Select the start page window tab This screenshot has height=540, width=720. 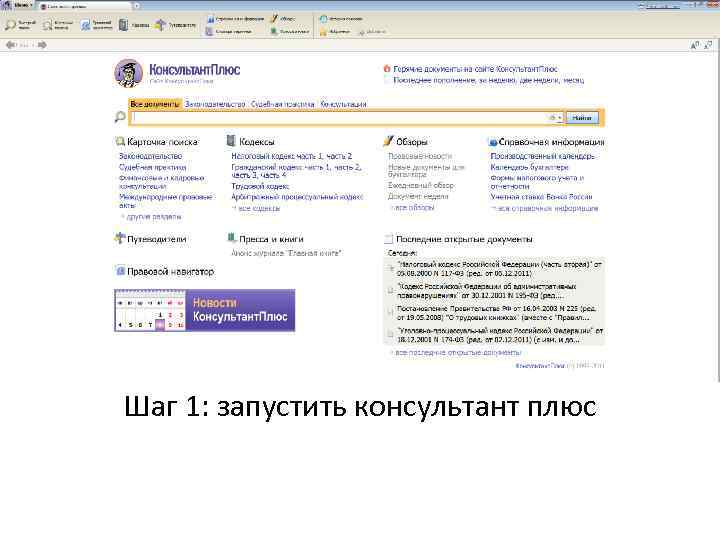pyautogui.click(x=85, y=6)
